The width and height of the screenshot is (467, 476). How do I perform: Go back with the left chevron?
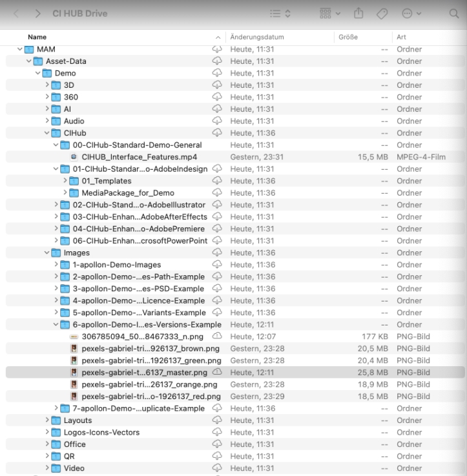coord(16,14)
